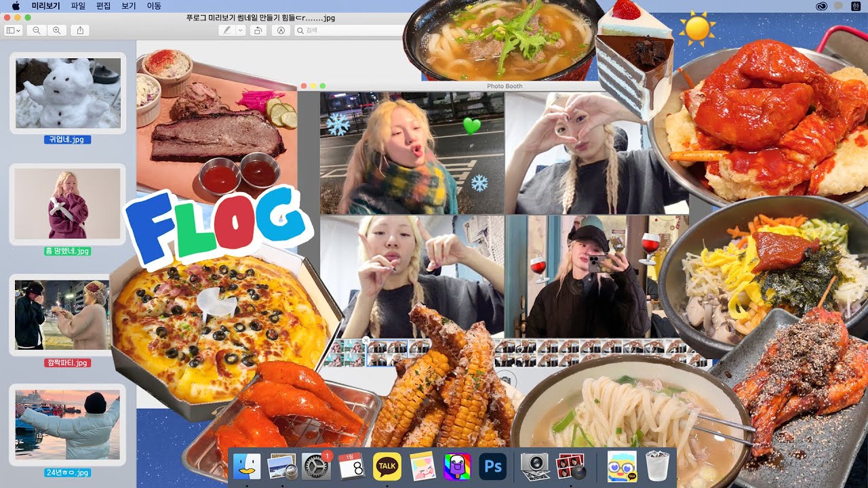Click the zoom out magnifier button

36,30
